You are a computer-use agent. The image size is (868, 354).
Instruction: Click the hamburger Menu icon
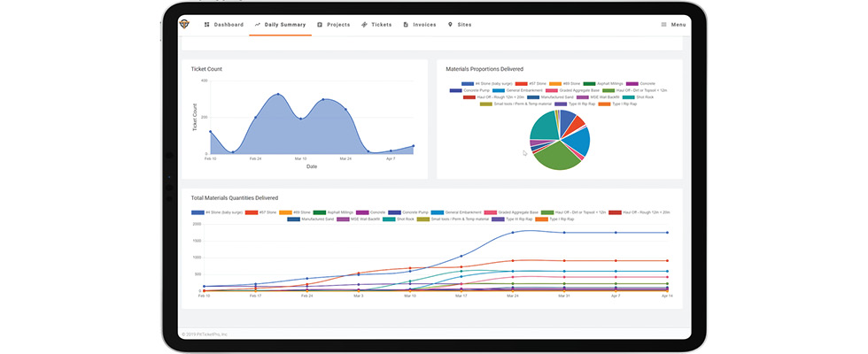(x=663, y=25)
